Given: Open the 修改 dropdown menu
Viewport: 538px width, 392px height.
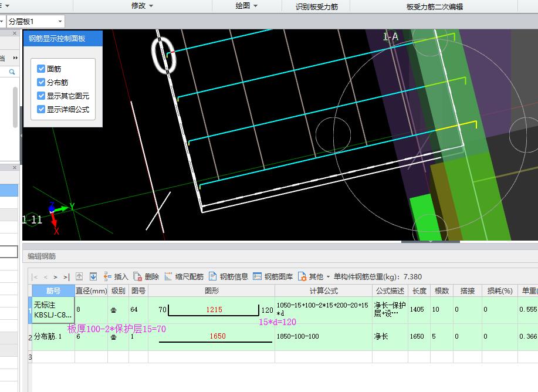Looking at the screenshot, I should point(142,6).
